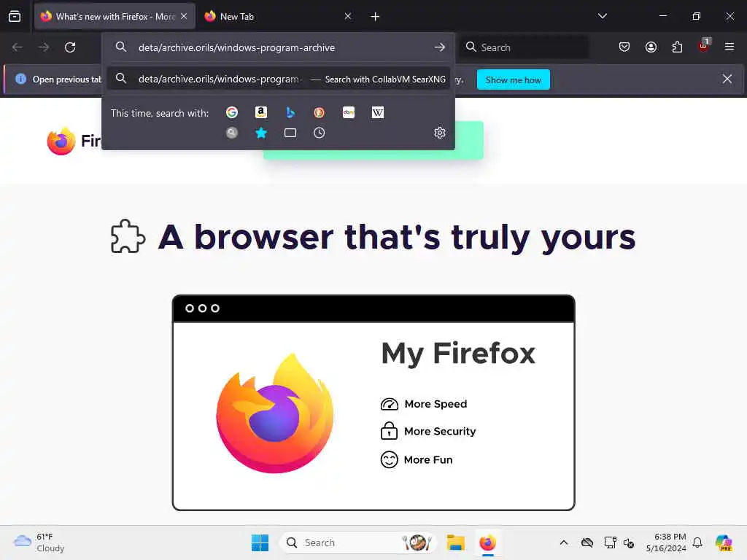Image resolution: width=747 pixels, height=560 pixels.
Task: Open the notifications bell in taskbar
Action: pos(697,542)
